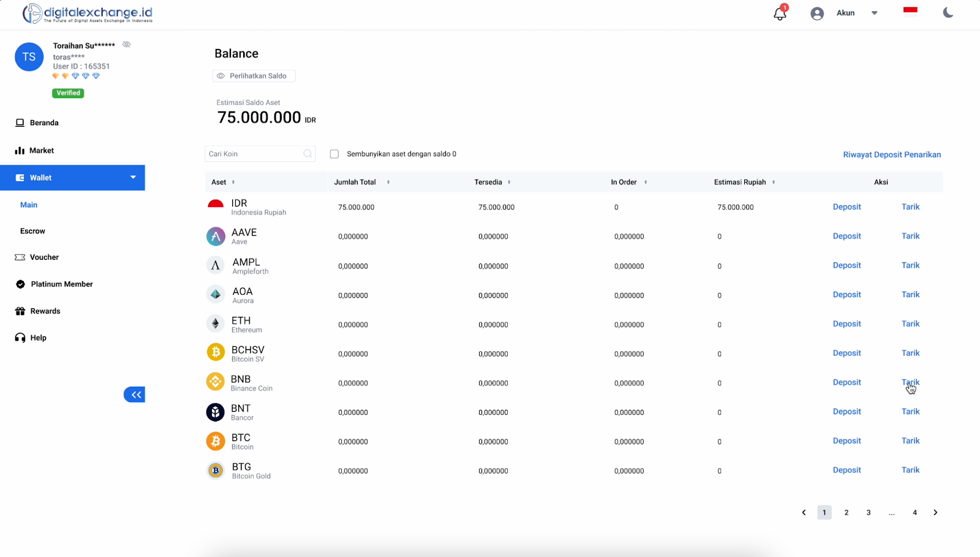Viewport: 980px width, 557px height.
Task: Click Tarik for IDR
Action: click(x=911, y=207)
